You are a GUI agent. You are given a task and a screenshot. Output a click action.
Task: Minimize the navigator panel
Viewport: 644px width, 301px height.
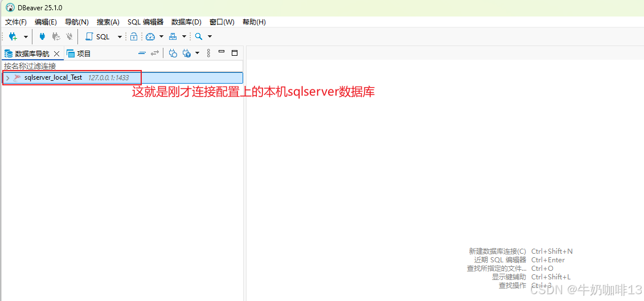tap(222, 52)
